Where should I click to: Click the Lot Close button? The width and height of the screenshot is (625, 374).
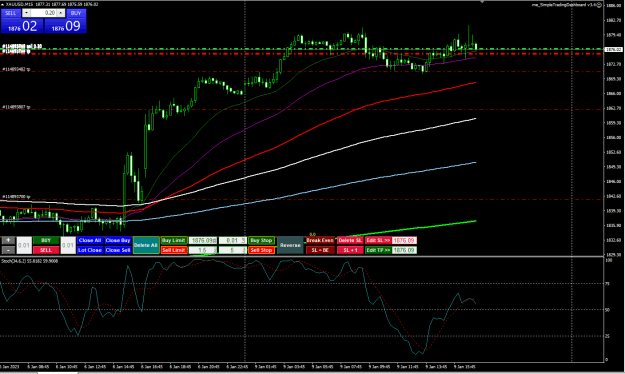tap(90, 250)
